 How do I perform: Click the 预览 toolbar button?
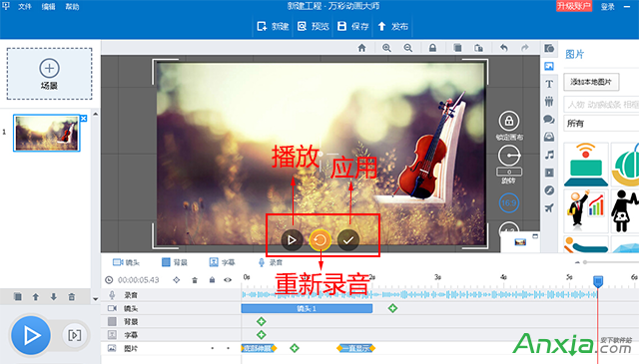coord(313,27)
